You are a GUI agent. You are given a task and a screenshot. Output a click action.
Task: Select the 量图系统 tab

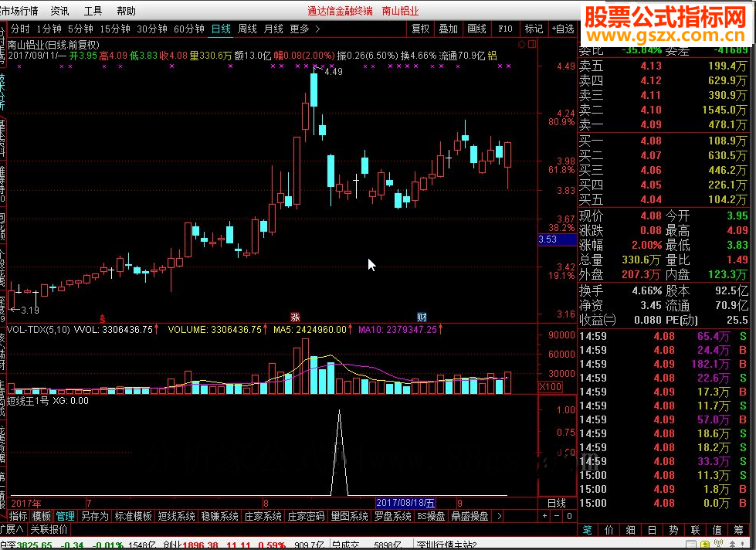tap(350, 516)
